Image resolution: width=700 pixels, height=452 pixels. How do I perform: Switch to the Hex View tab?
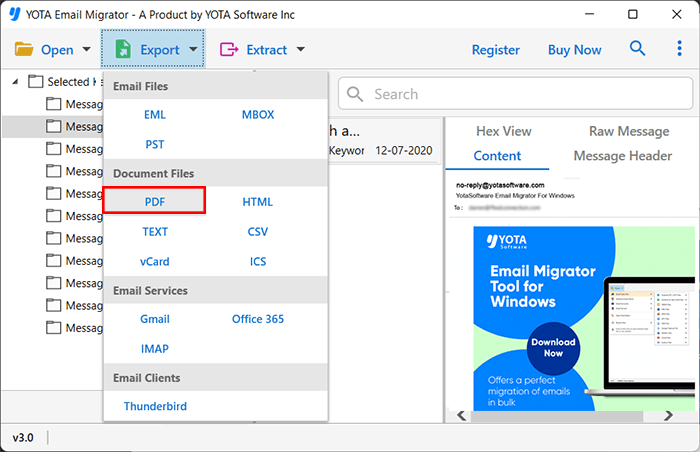503,131
